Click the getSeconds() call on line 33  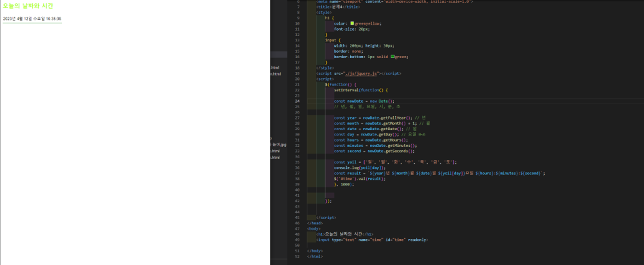coord(399,151)
